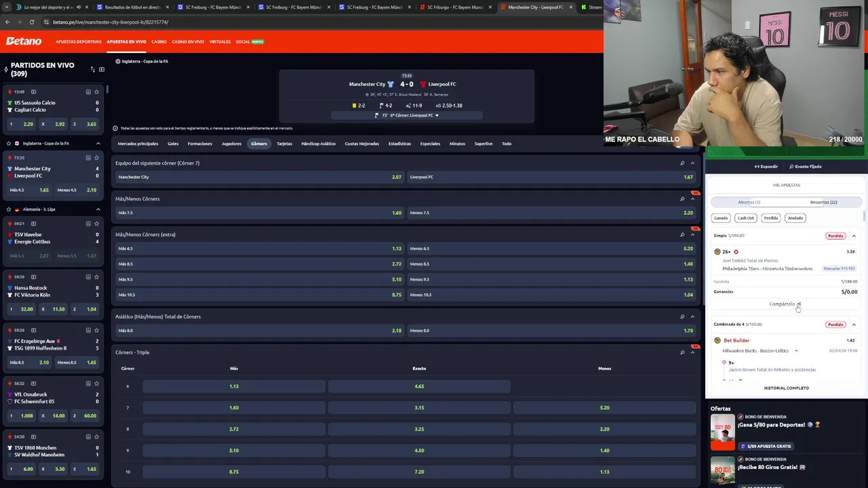Go back with the browser back arrow

(x=7, y=22)
